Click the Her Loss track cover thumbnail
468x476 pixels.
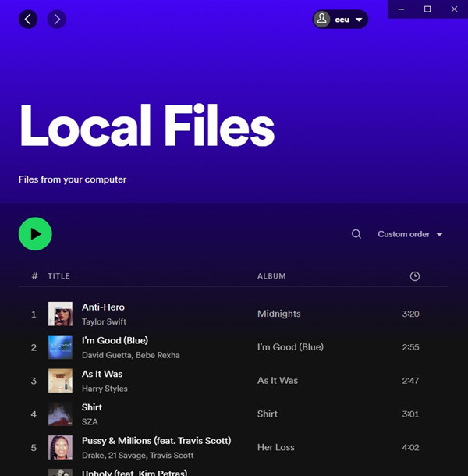[x=60, y=447]
